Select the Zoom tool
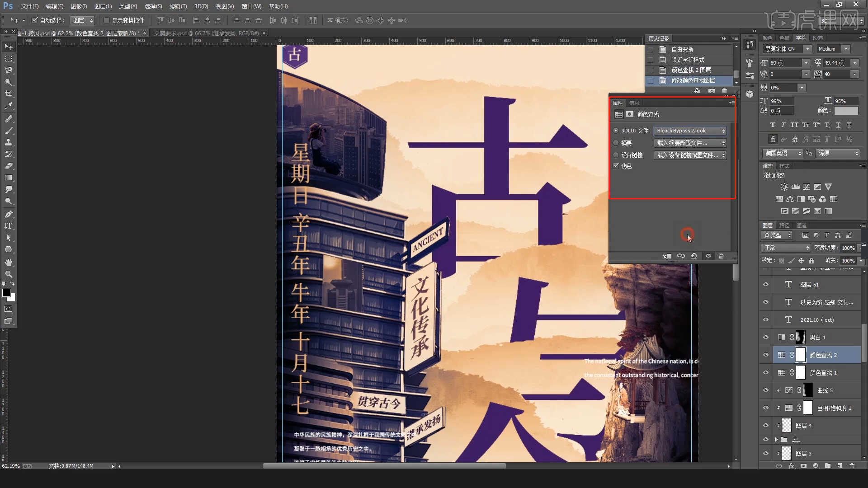The height and width of the screenshot is (488, 868). 9,274
